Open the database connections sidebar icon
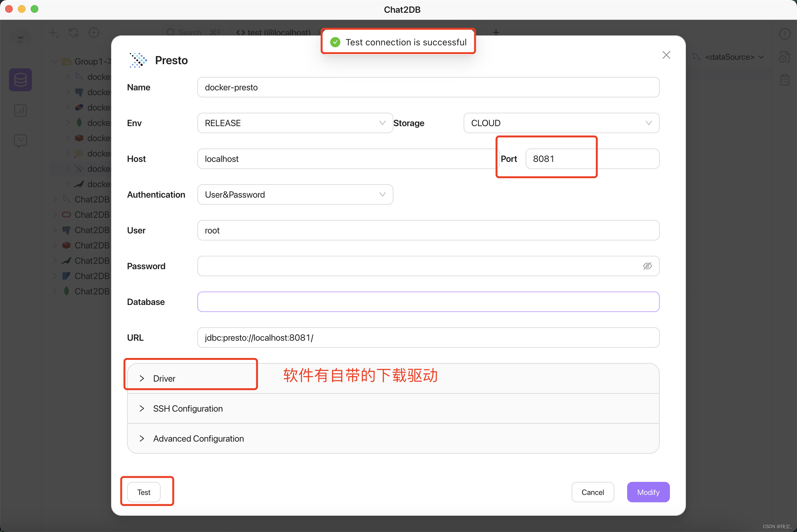 20,80
